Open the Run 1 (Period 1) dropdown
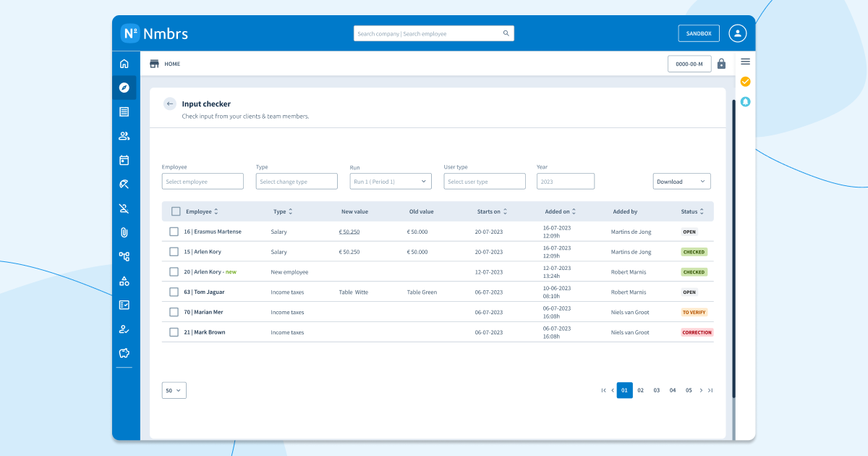868x456 pixels. 391,182
